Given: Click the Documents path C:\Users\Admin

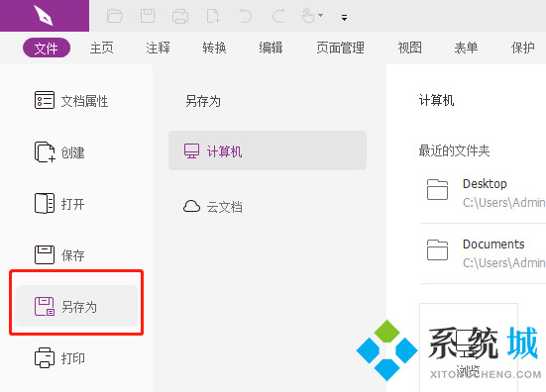Looking at the screenshot, I should [504, 263].
